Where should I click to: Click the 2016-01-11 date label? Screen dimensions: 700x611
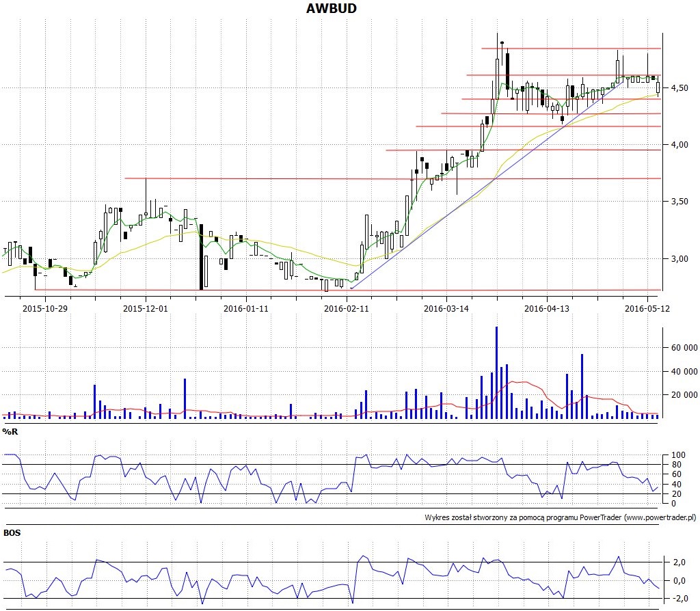click(x=245, y=308)
